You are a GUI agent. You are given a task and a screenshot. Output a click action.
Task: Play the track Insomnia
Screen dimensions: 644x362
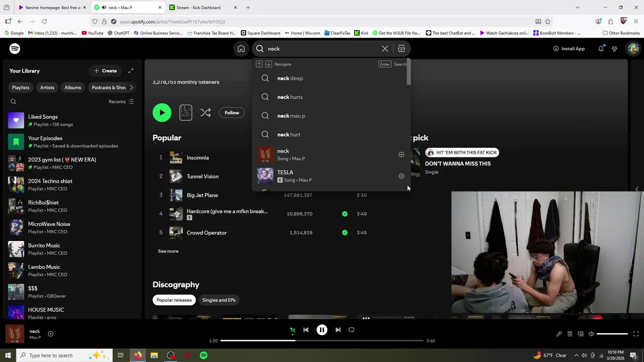[x=198, y=158]
